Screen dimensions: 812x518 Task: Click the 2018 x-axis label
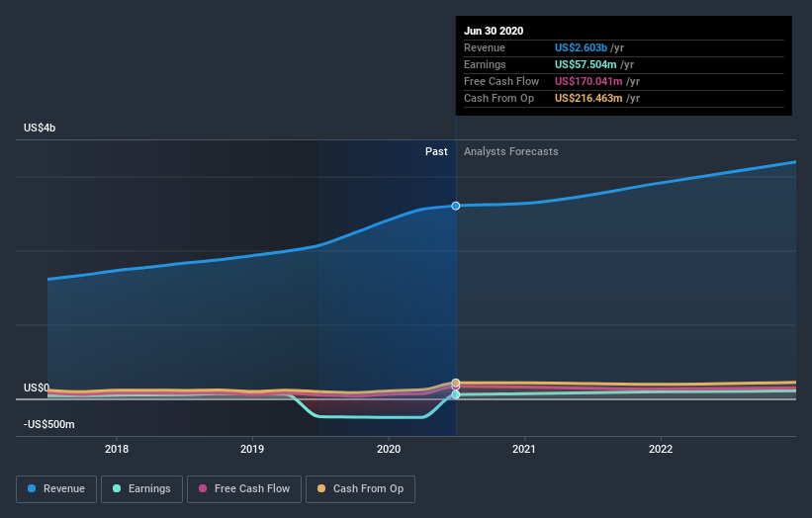117,449
